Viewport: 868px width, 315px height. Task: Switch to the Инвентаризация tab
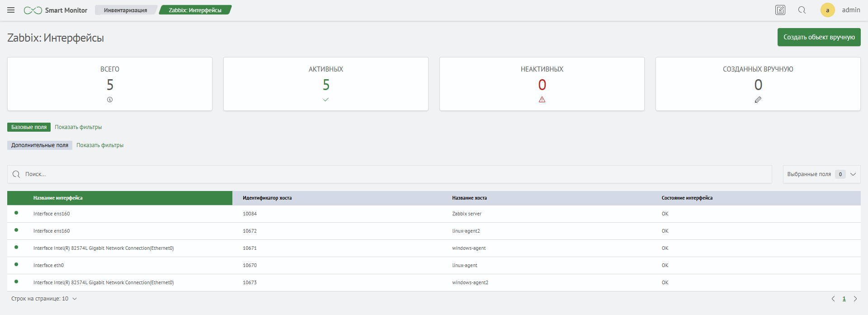(125, 10)
